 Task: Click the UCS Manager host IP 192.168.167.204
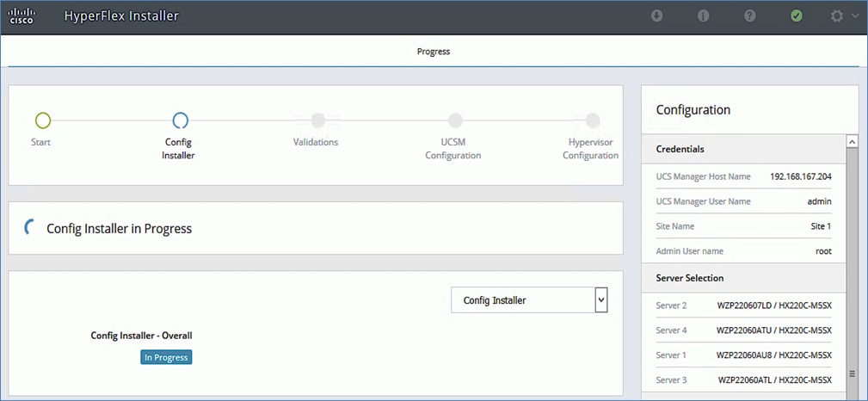[800, 176]
